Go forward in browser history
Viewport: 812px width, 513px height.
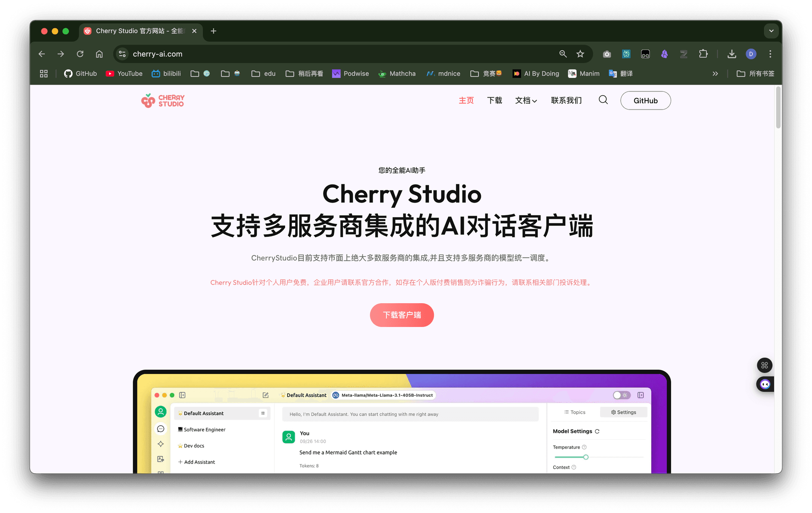coord(61,54)
